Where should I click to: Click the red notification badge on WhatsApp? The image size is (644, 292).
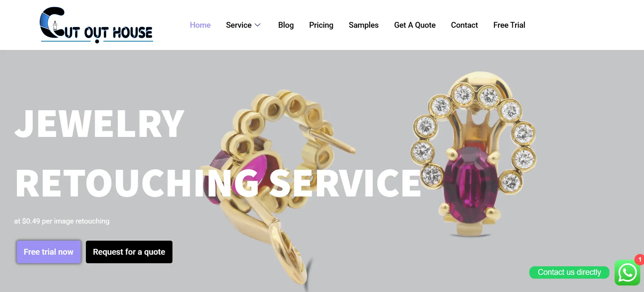click(639, 259)
